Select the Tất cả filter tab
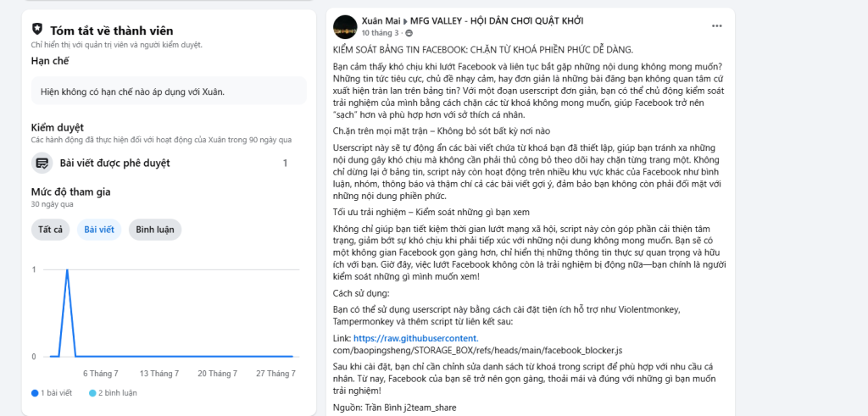Viewport: 868px width, 416px height. click(x=50, y=230)
